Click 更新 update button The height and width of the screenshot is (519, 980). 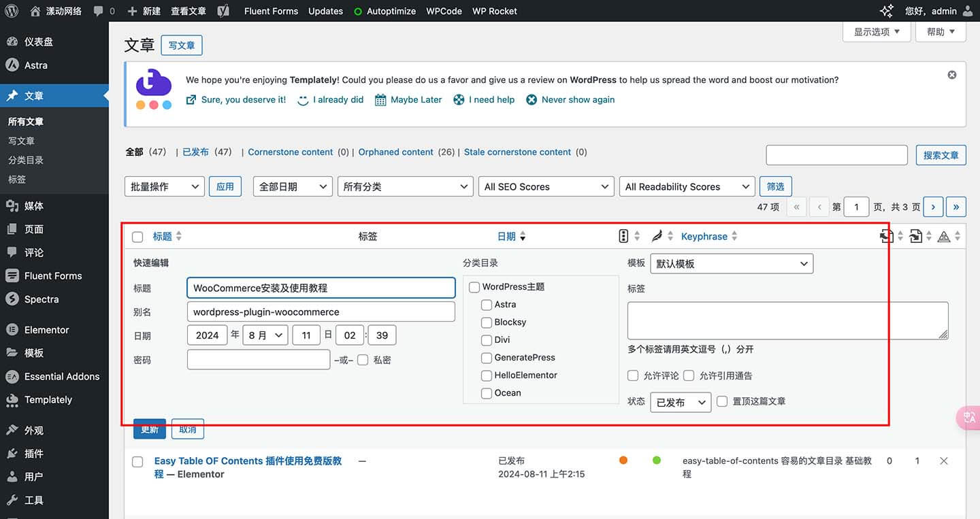pos(150,429)
